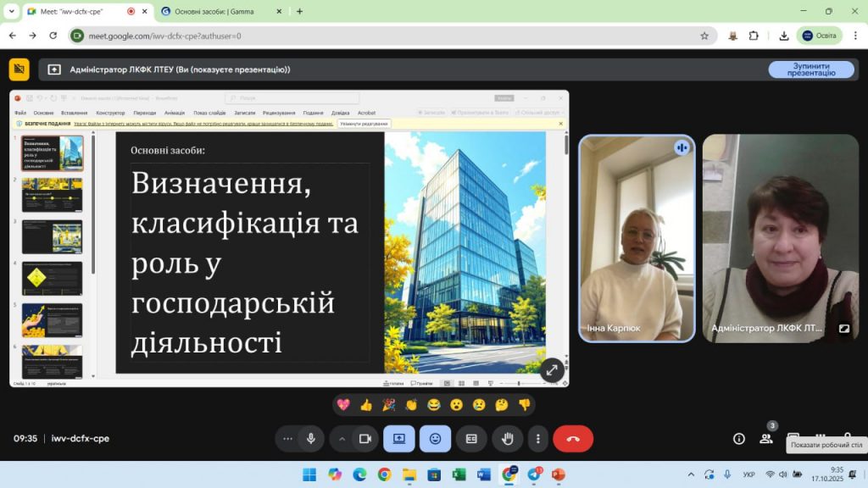The height and width of the screenshot is (488, 868).
Task: Turn off the camera in Meet
Action: point(365,439)
